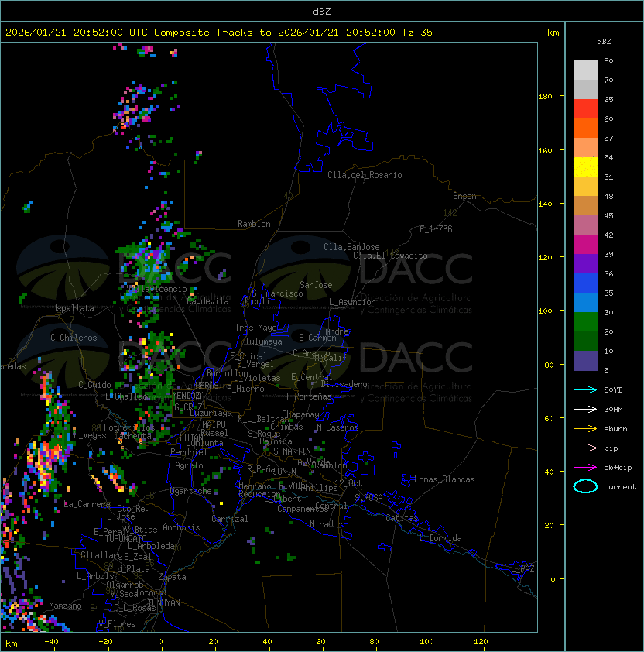Click the eburn yellow arrow legend icon

pyautogui.click(x=585, y=429)
